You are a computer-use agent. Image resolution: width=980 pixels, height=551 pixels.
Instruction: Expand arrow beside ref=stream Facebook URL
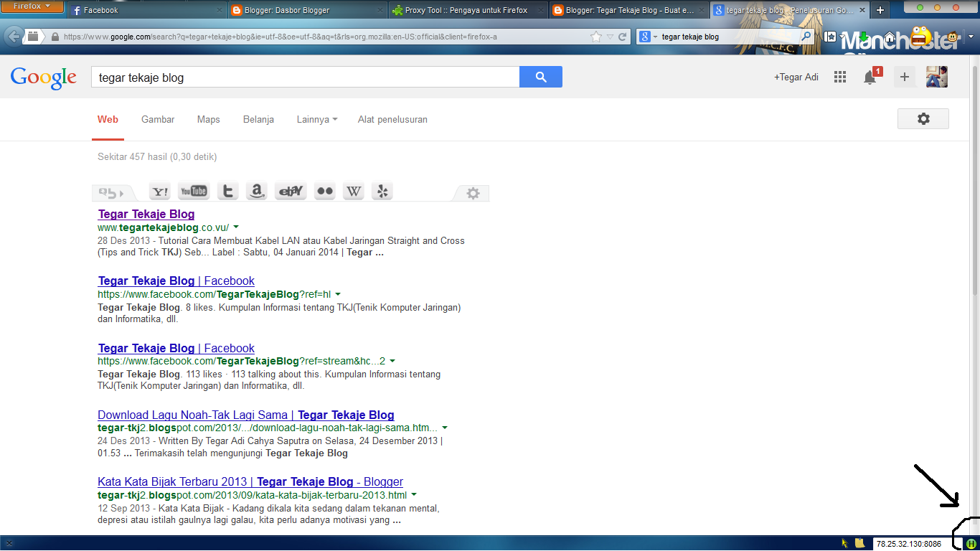(x=392, y=361)
